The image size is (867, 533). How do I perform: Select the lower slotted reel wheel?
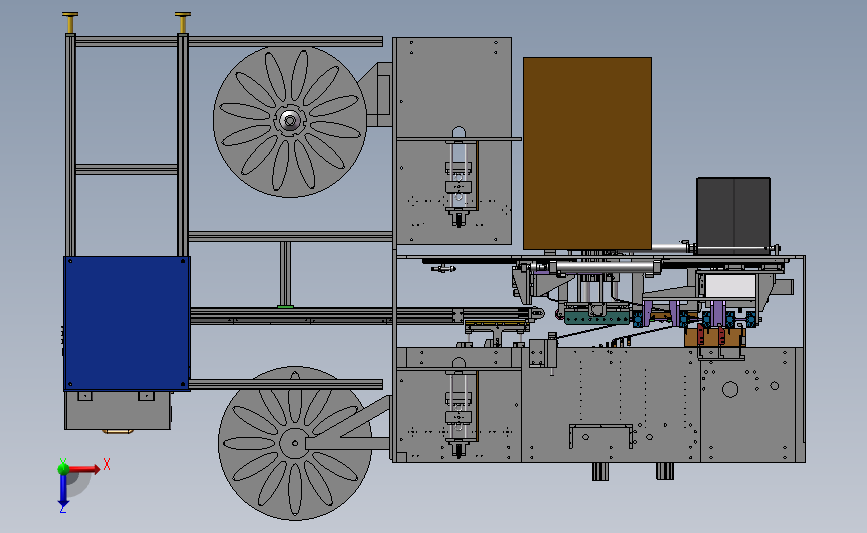pos(295,443)
